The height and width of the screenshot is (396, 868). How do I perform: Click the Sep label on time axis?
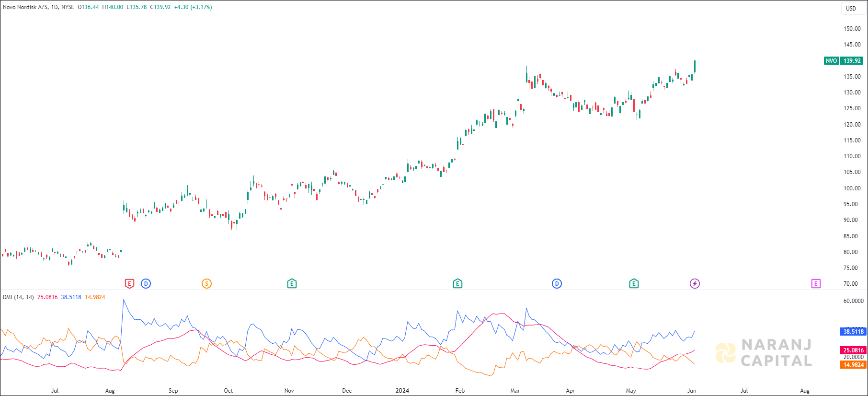(173, 391)
